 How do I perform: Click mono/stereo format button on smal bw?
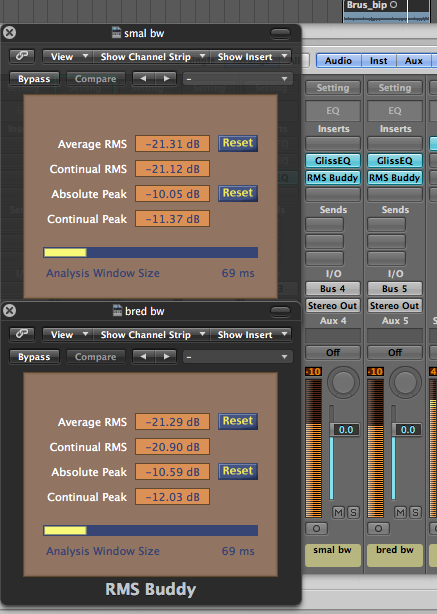(316, 529)
